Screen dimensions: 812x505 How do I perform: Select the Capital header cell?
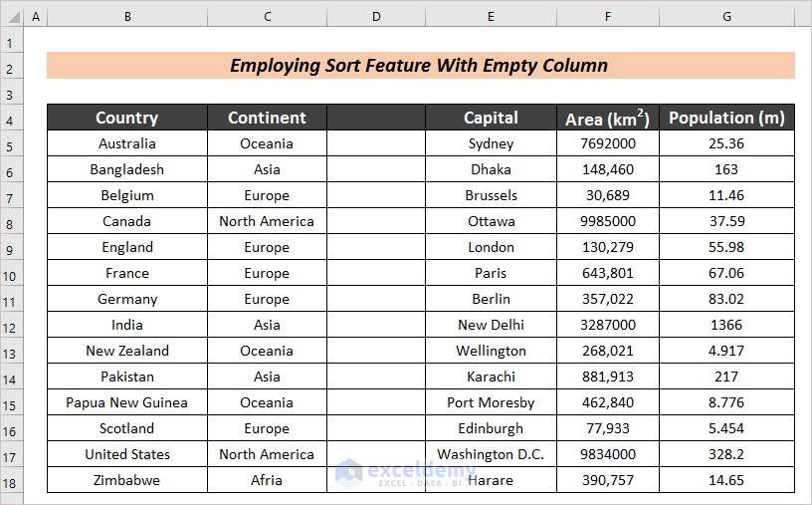pyautogui.click(x=492, y=118)
